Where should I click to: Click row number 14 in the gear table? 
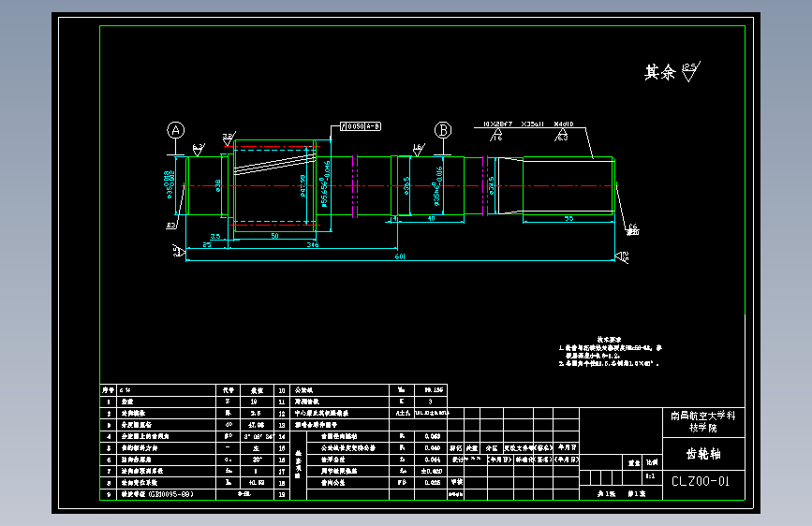click(x=282, y=436)
